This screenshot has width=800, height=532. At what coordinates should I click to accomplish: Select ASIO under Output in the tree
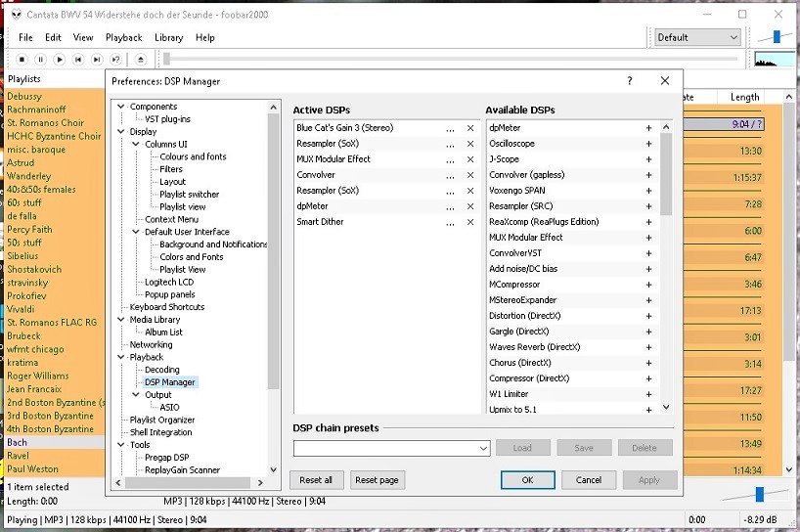click(x=169, y=408)
